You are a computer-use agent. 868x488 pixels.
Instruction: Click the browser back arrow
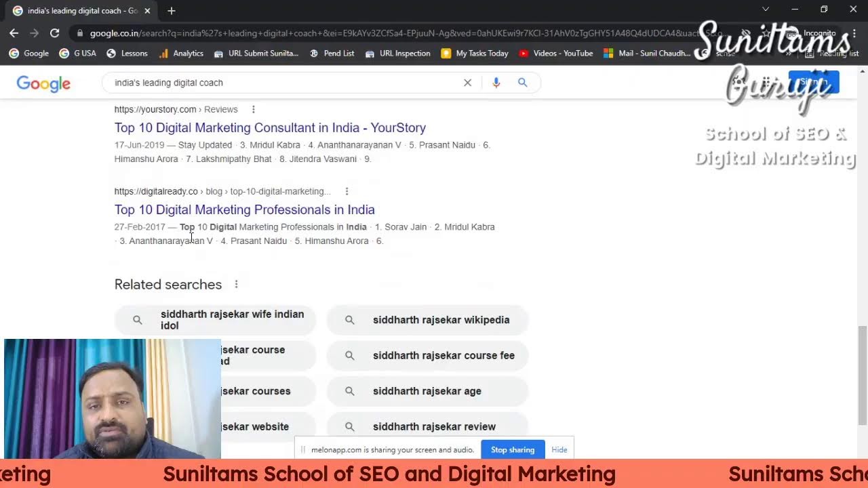(14, 33)
